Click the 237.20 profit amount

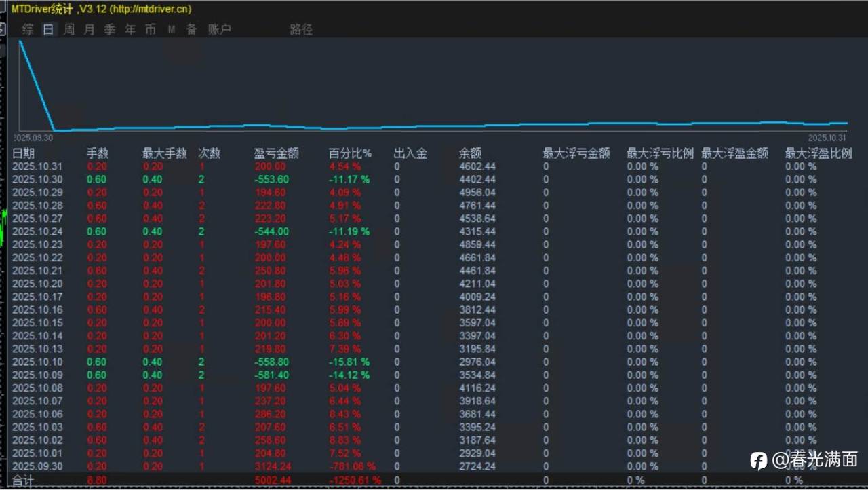click(270, 401)
